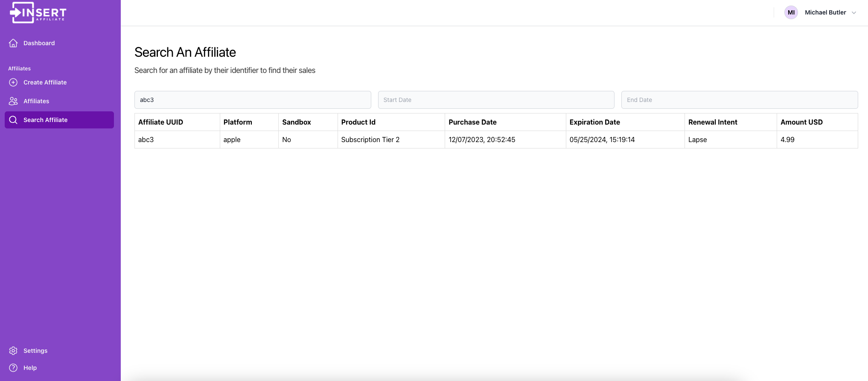Click the Affiliates people icon

click(x=13, y=101)
